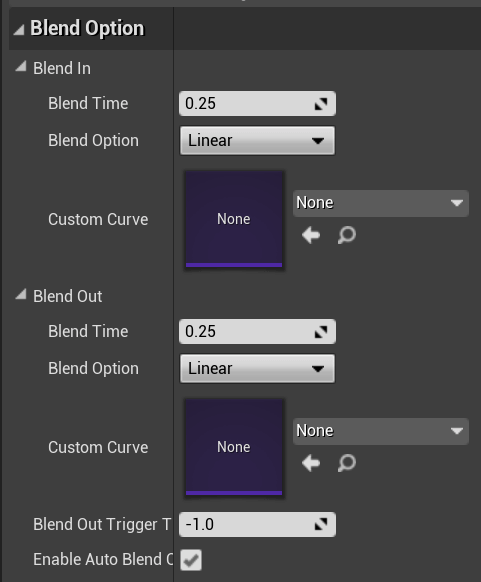Toggle Enable Auto Blend Out checkbox
The width and height of the screenshot is (481, 582).
[191, 560]
